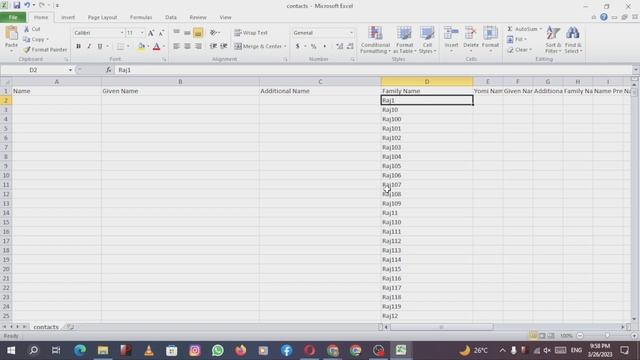Viewport: 640px width, 360px height.
Task: Open the General number format dropdown
Action: (x=351, y=33)
